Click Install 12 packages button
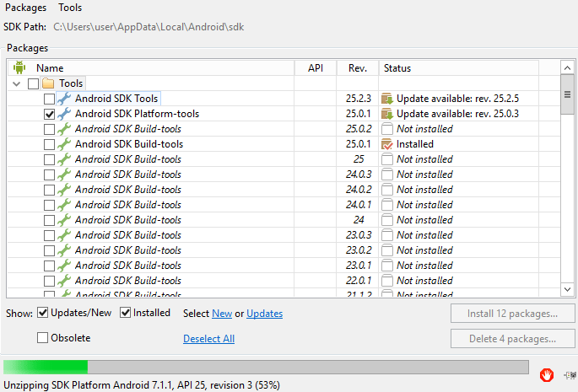The height and width of the screenshot is (392, 578). pos(512,314)
